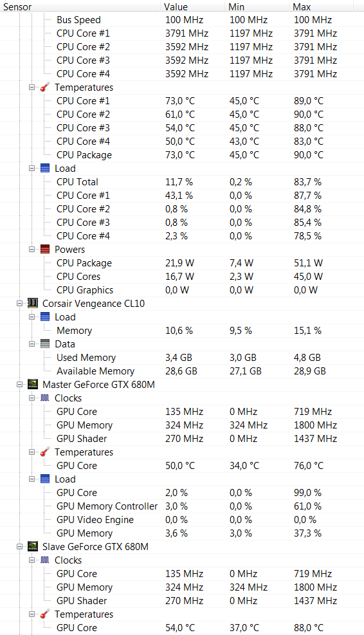Click the CPU Load blue icon
The width and height of the screenshot is (364, 635).
45,169
